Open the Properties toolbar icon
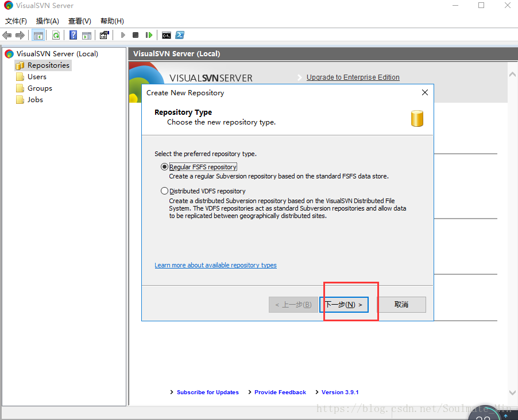This screenshot has height=420, width=518. (105, 35)
